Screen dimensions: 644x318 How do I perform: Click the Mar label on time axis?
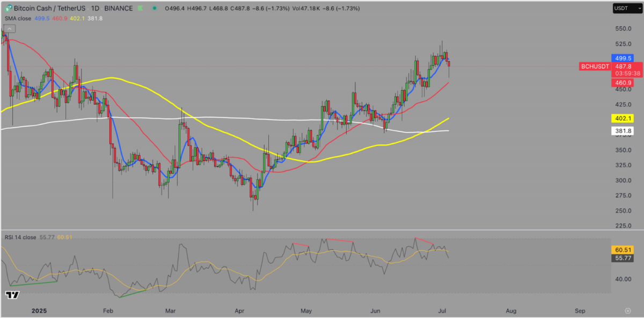pyautogui.click(x=171, y=310)
